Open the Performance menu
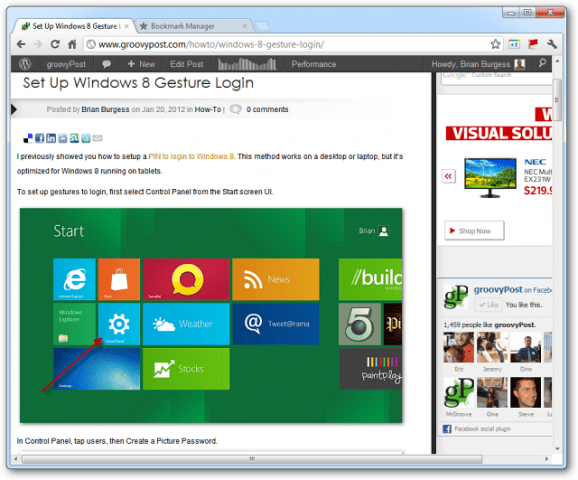 (x=314, y=64)
